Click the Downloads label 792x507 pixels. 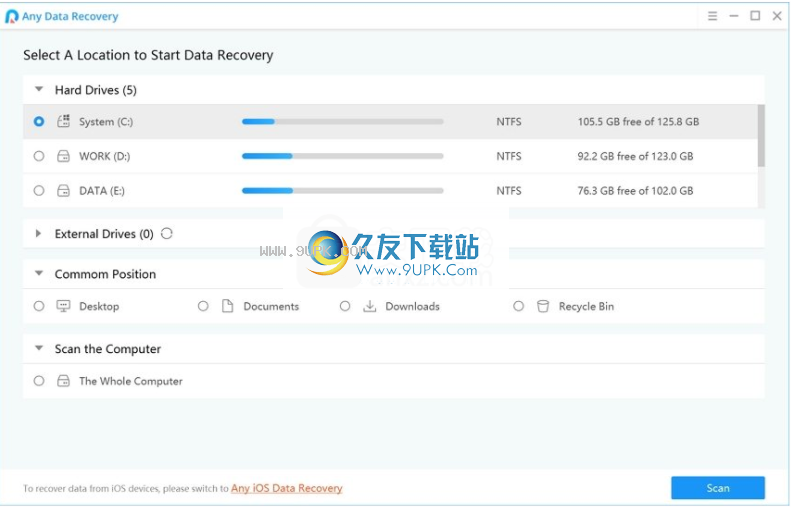(413, 306)
